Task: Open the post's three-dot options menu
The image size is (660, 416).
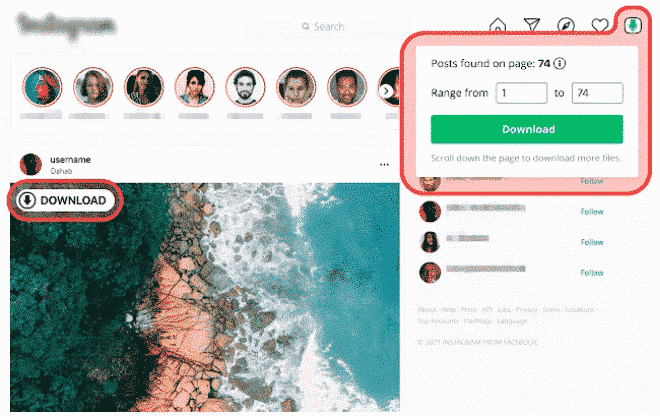Action: pos(384,165)
